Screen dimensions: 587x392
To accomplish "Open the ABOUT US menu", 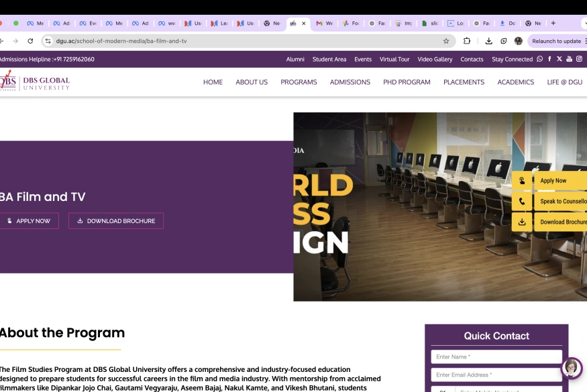I will pos(252,82).
